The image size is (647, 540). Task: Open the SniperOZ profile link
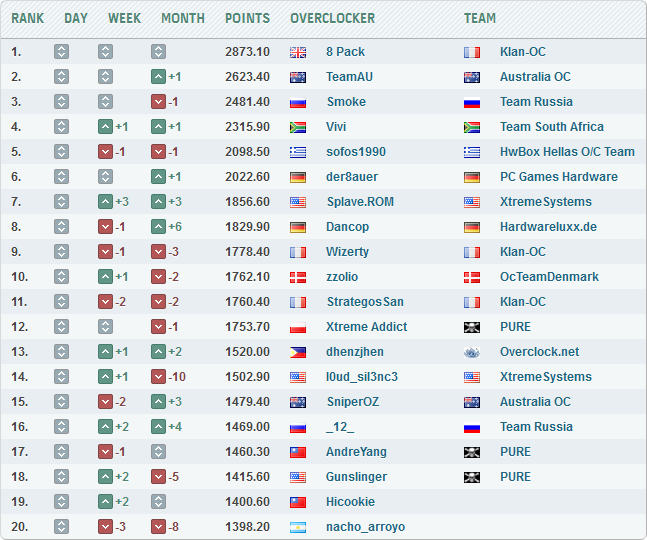353,402
